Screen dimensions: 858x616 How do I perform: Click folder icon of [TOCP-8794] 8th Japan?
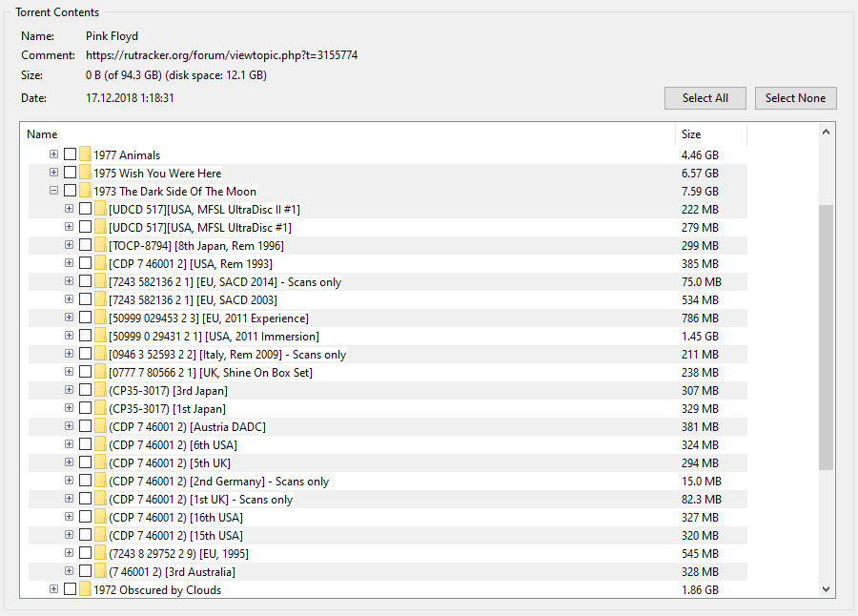100,245
